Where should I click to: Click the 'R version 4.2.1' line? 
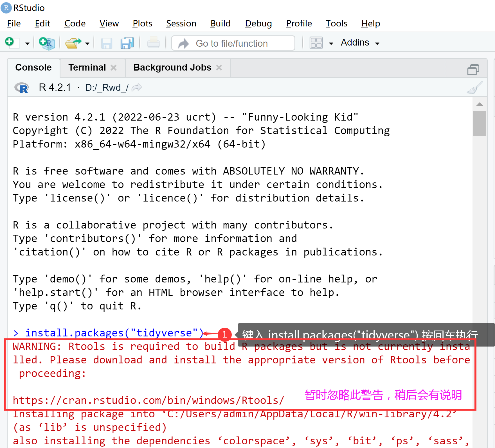pos(186,117)
